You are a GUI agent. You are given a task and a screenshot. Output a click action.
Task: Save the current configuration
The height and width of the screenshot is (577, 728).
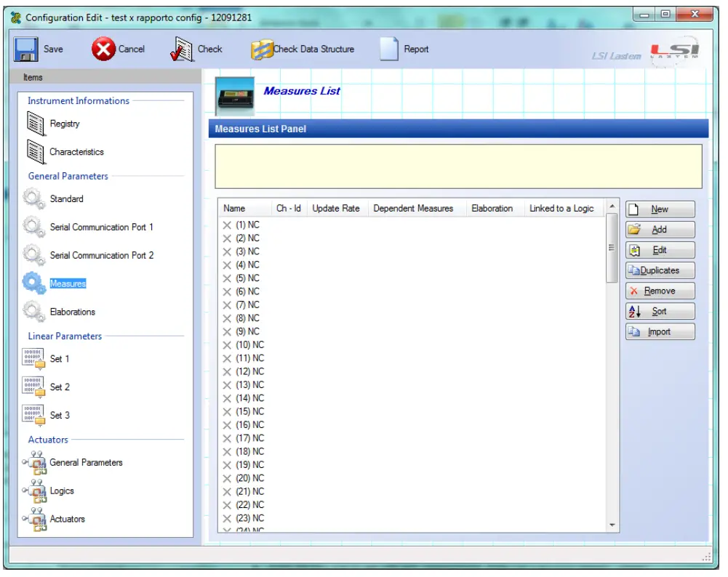click(x=42, y=49)
